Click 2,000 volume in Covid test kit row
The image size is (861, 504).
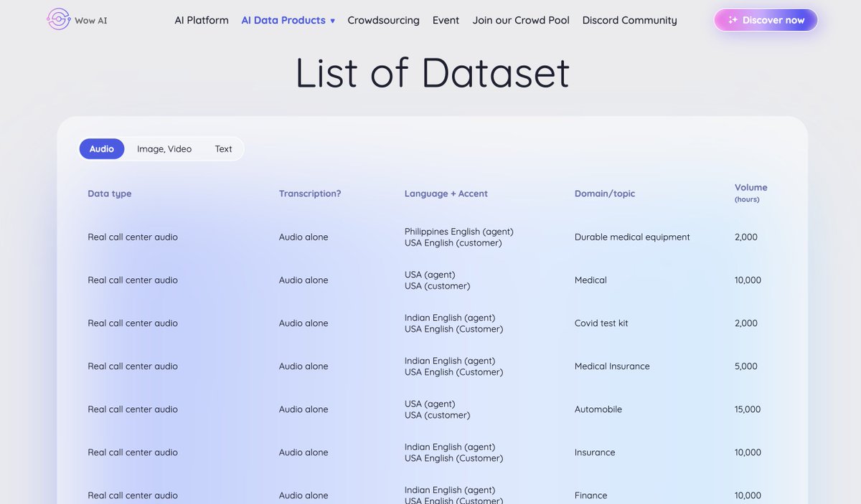(x=746, y=323)
